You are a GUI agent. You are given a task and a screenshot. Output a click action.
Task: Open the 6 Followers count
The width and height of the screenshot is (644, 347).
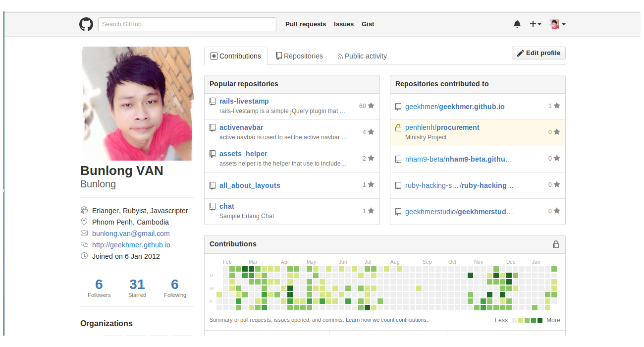pos(99,288)
